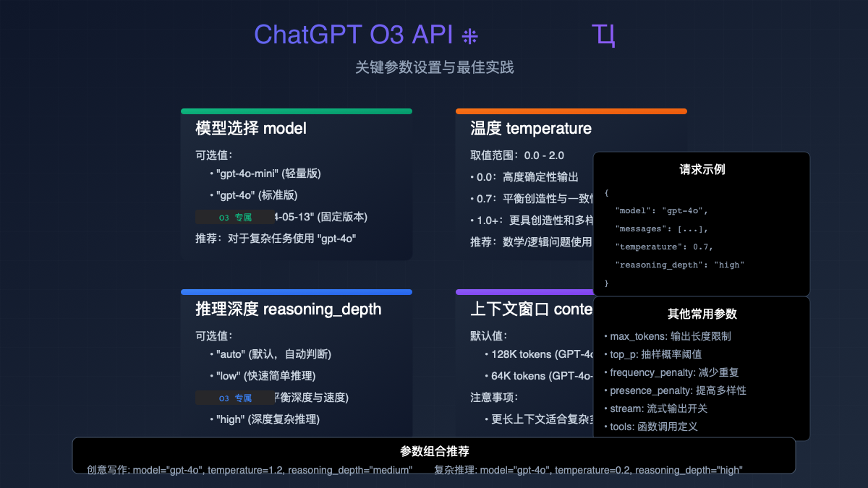Click the purple angular glyph right of the title
The image size is (868, 488).
[x=603, y=35]
